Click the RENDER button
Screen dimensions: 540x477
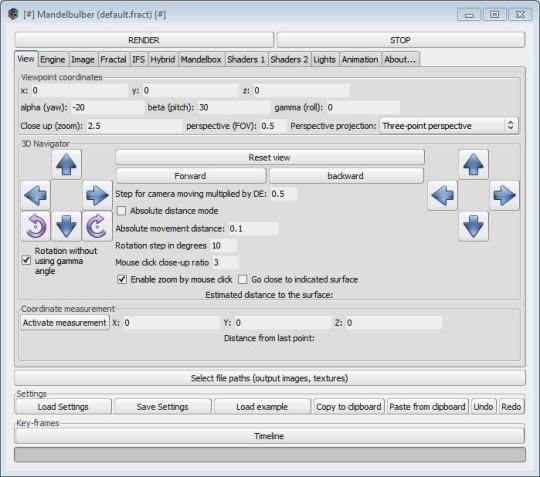144,40
